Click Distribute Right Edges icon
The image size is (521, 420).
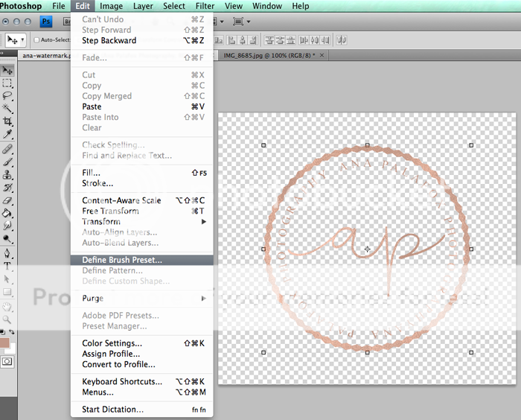point(325,40)
